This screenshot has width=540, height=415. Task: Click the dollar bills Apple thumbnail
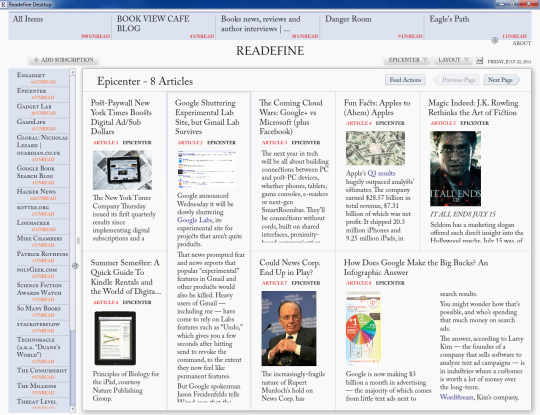pyautogui.click(x=375, y=148)
